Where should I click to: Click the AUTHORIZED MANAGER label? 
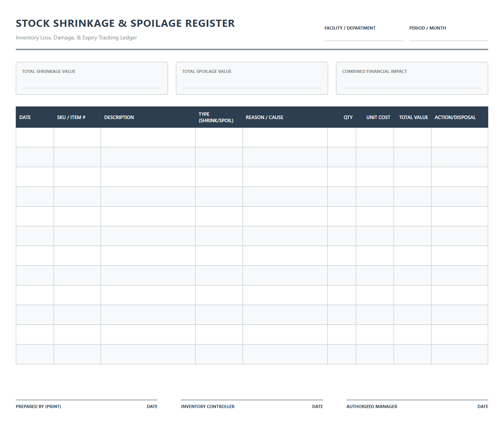pos(372,406)
